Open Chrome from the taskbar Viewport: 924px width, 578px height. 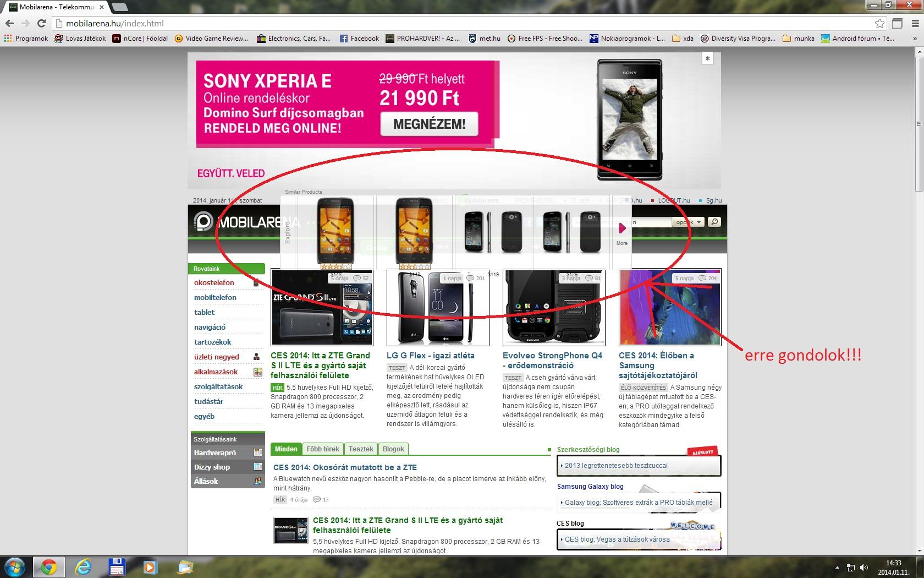[48, 567]
